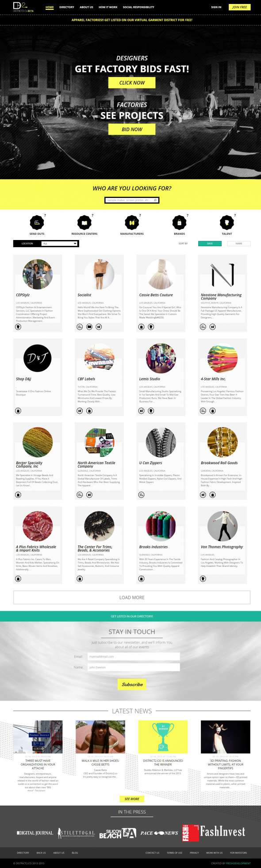Show help question mark beside Talent icon

[235, 215]
